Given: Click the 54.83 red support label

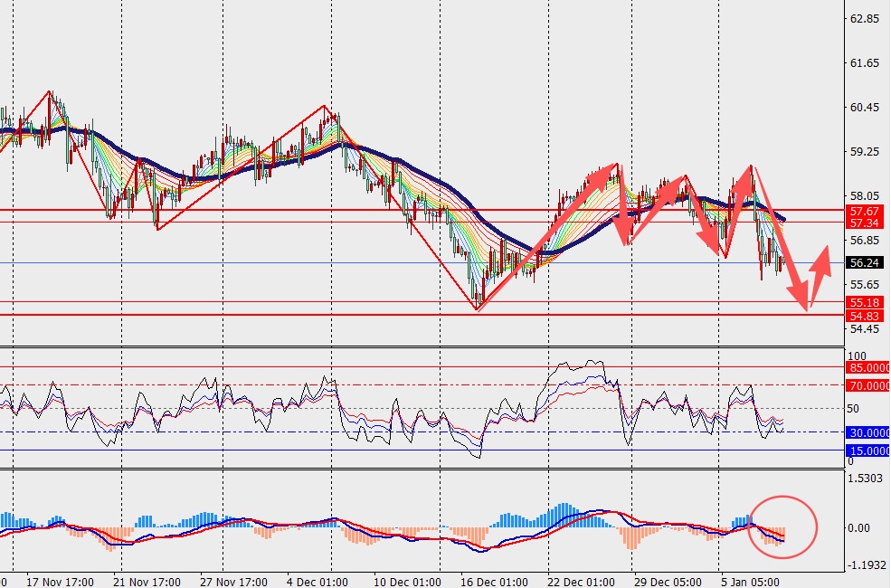Looking at the screenshot, I should point(864,315).
